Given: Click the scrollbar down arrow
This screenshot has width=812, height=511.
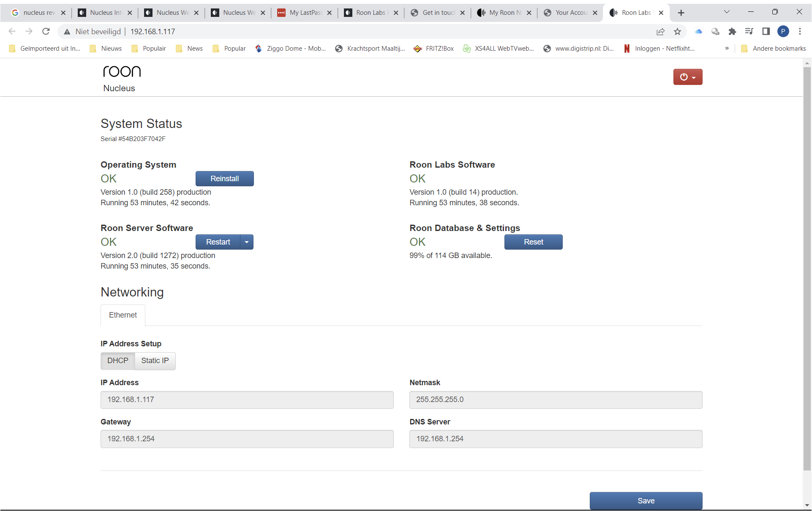Looking at the screenshot, I should point(807,506).
